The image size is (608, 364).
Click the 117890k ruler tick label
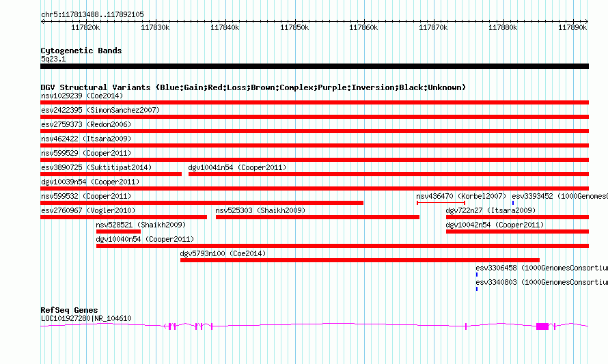point(572,27)
